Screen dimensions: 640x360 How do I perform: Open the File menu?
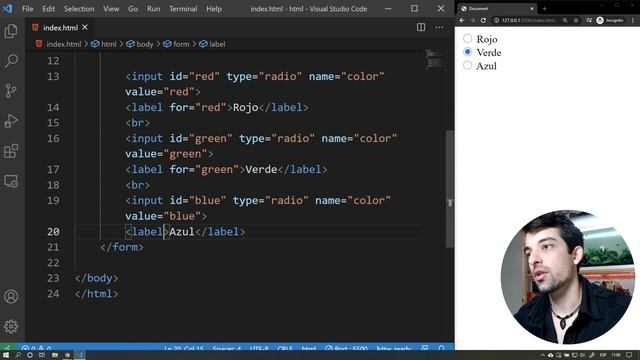click(27, 9)
